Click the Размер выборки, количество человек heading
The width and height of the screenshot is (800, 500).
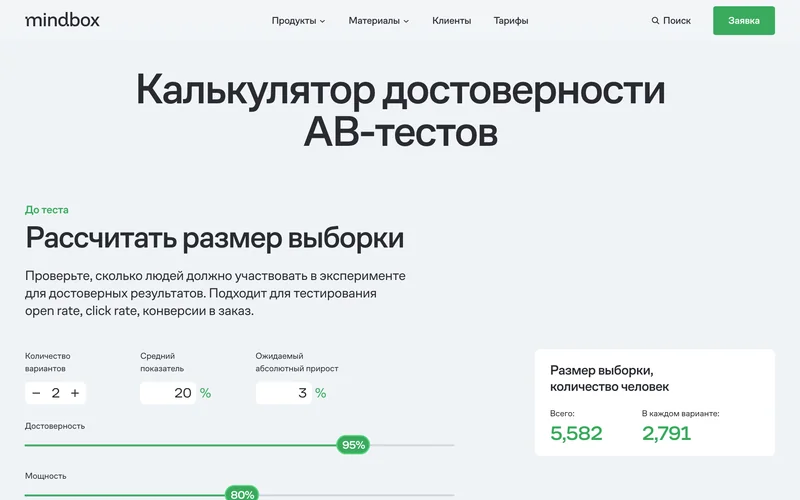tap(609, 379)
